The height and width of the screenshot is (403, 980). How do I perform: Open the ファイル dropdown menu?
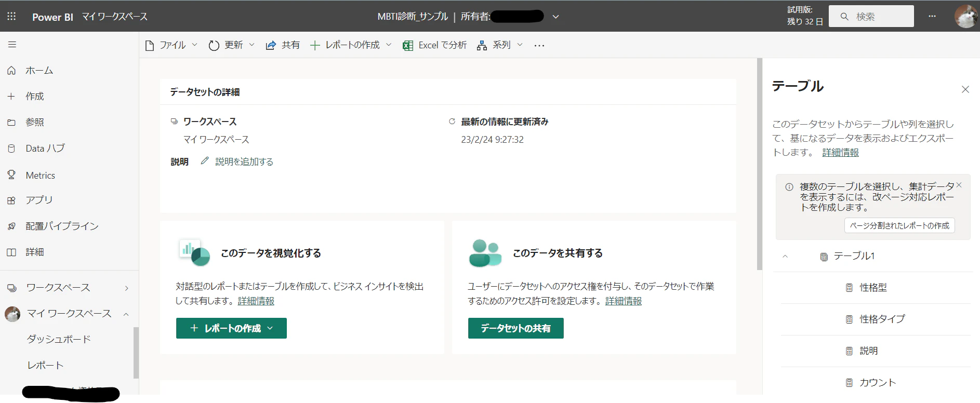tap(171, 45)
